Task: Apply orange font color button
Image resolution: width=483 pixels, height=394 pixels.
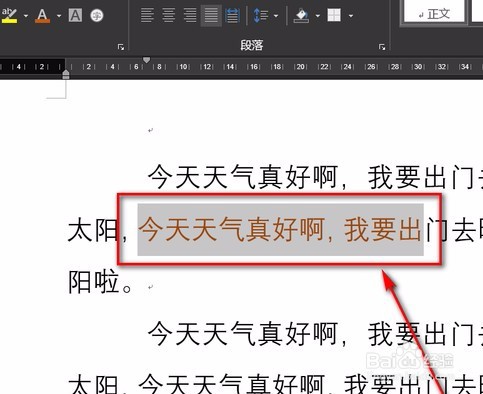Action: (42, 15)
